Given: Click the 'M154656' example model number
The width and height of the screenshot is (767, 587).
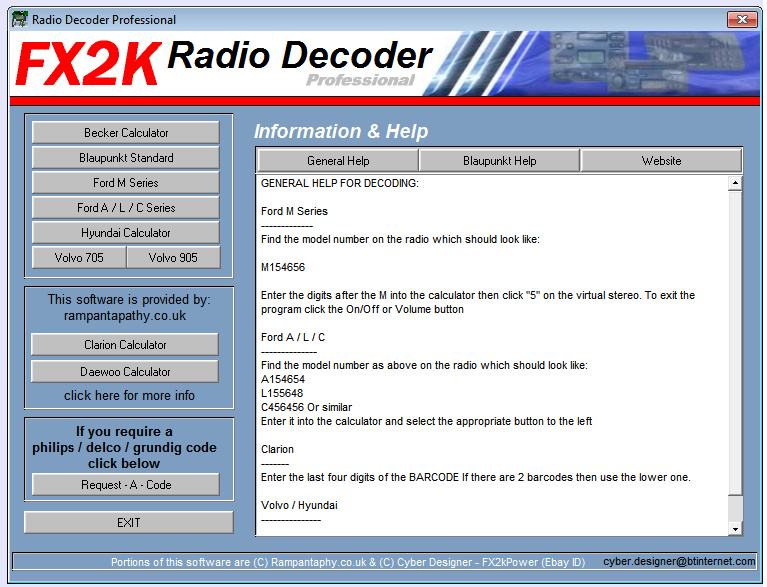Looking at the screenshot, I should [283, 267].
